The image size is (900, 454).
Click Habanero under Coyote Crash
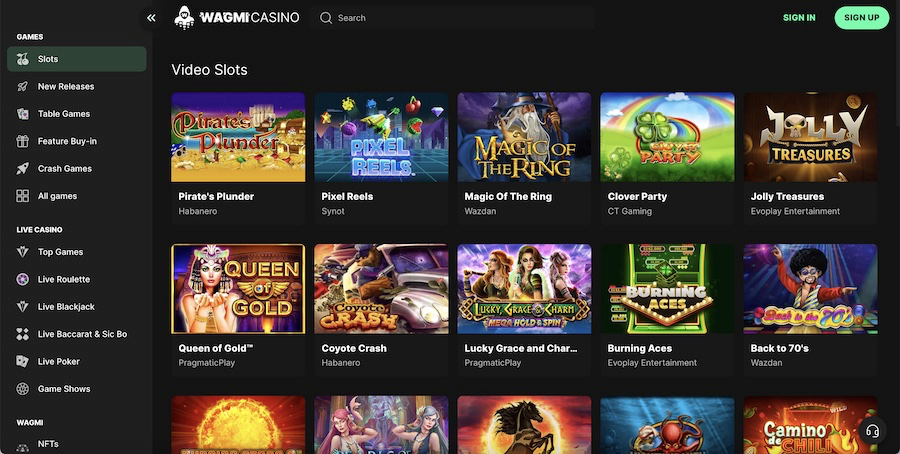[341, 363]
